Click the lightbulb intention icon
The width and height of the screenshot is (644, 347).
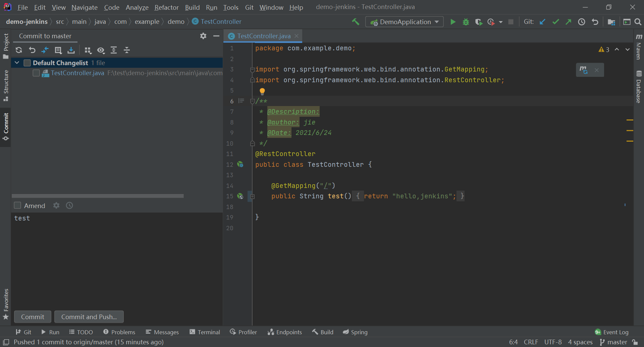click(262, 91)
